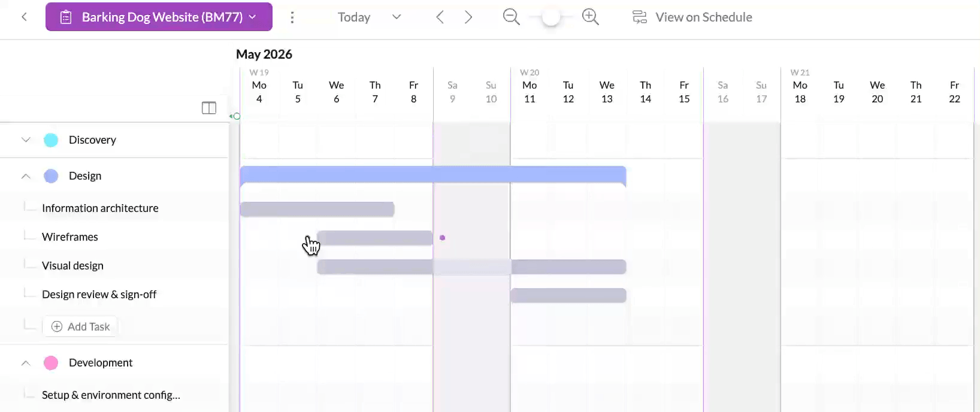Expand the Discovery phase
Screen dimensions: 980x412
26,140
